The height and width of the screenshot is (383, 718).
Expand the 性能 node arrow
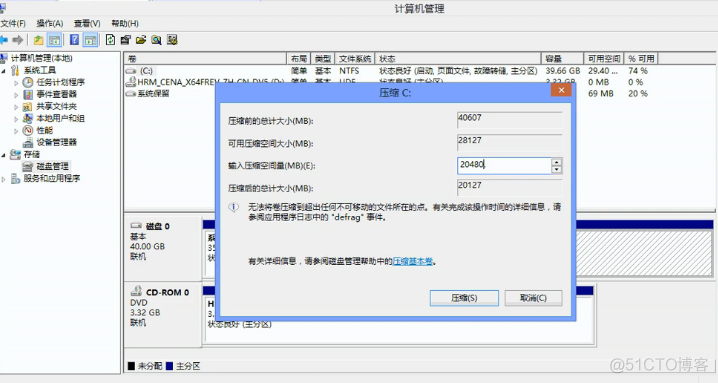(16, 131)
